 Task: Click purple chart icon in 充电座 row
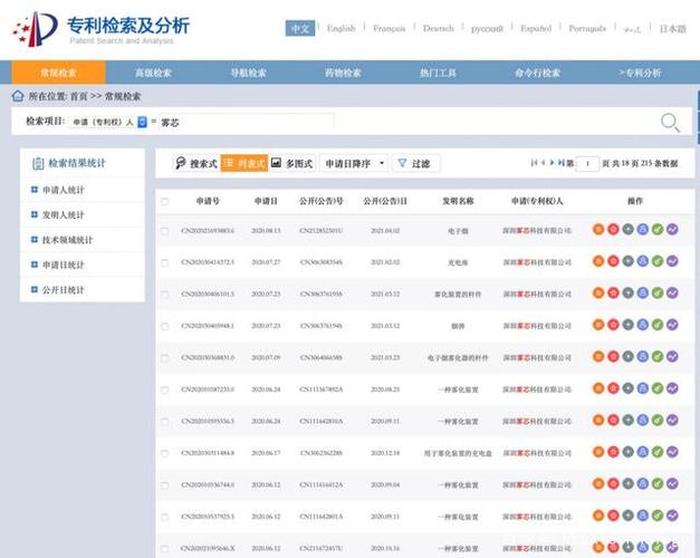point(672,261)
